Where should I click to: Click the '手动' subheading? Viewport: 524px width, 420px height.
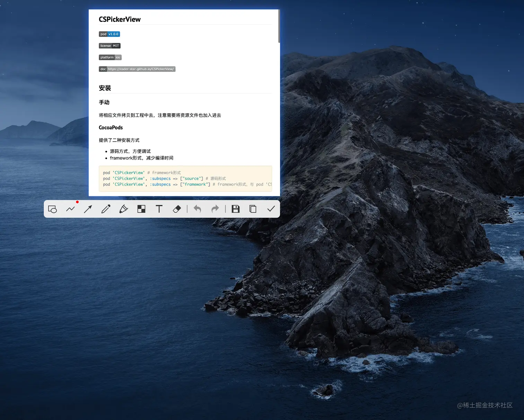[x=104, y=102]
